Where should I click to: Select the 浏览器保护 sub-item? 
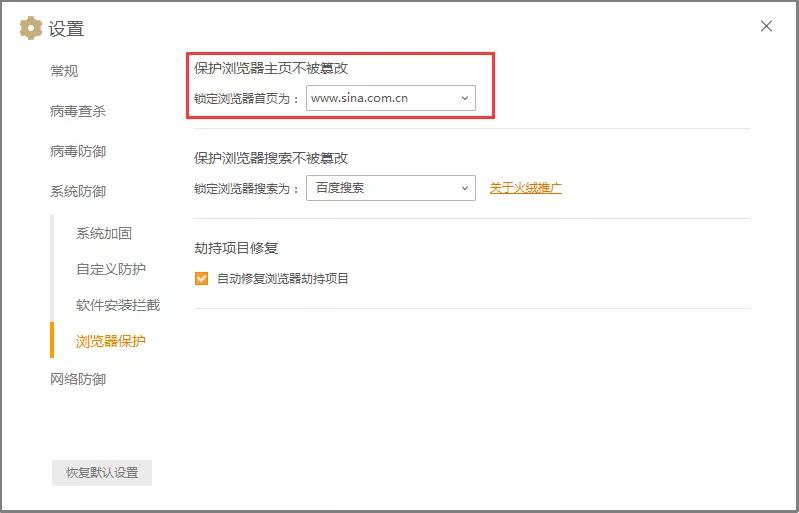click(x=111, y=341)
